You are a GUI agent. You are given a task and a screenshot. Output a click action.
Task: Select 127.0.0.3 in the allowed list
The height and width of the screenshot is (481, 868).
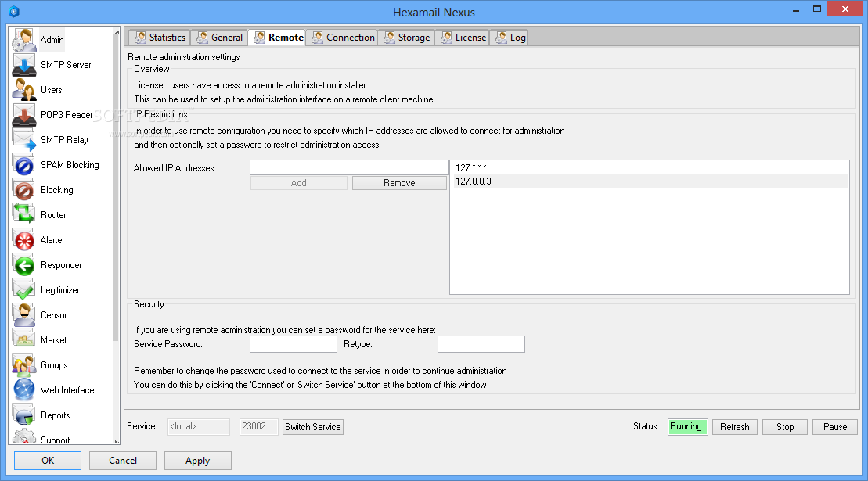pyautogui.click(x=650, y=181)
